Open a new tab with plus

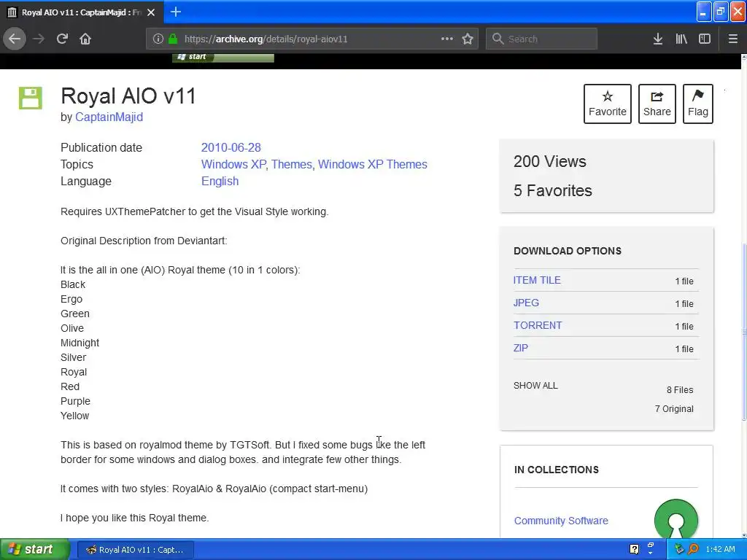(176, 12)
